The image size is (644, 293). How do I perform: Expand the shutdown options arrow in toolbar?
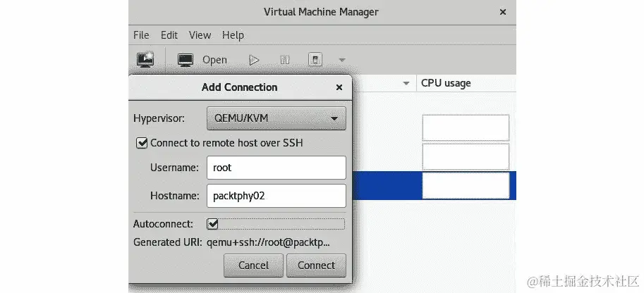(x=341, y=61)
